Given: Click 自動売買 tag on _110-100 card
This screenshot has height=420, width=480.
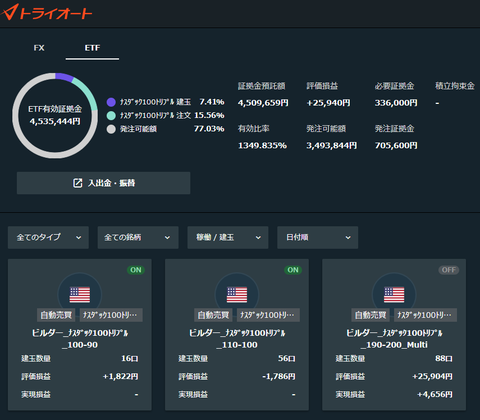Looking at the screenshot, I should [x=213, y=315].
